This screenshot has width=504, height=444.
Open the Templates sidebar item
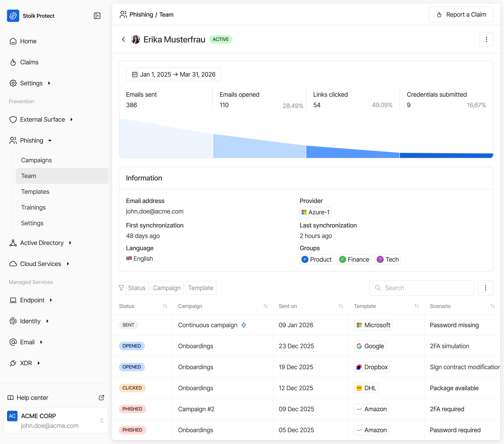(35, 192)
